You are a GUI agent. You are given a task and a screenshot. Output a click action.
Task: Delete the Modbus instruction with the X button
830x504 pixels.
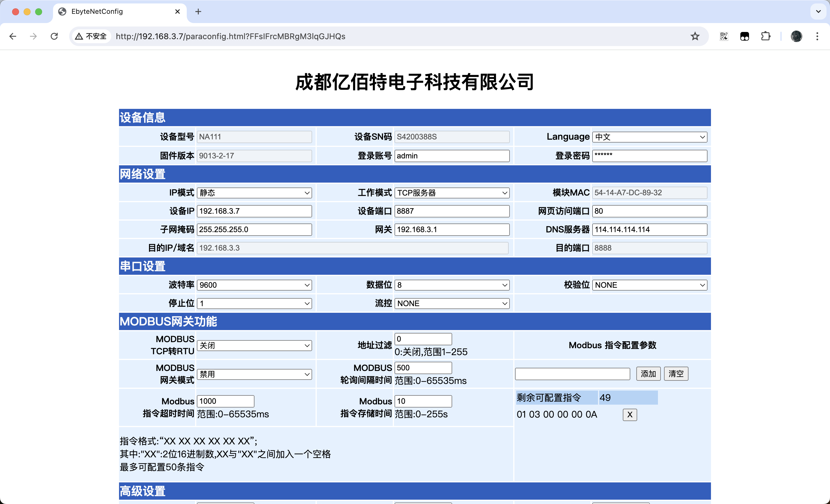click(x=630, y=415)
